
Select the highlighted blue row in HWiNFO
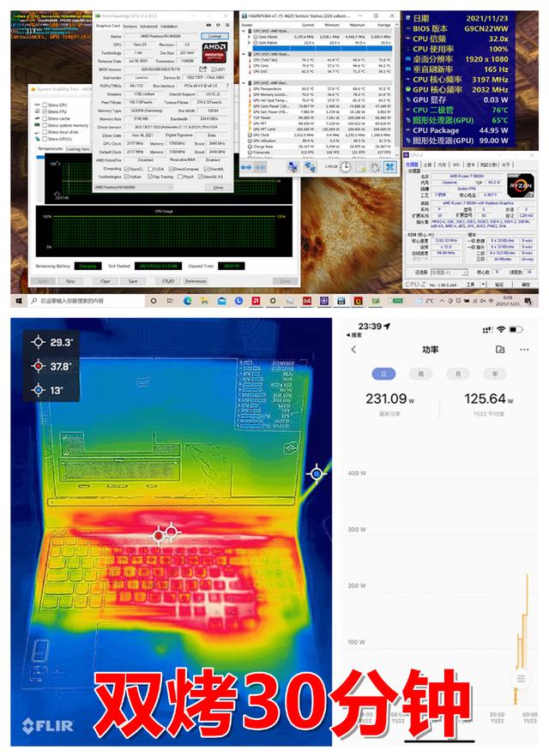point(321,49)
